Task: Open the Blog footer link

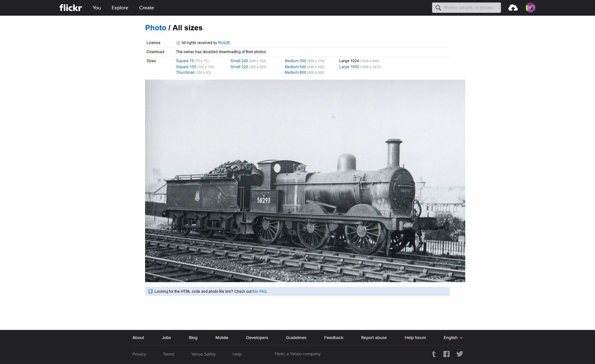Action: click(x=193, y=338)
